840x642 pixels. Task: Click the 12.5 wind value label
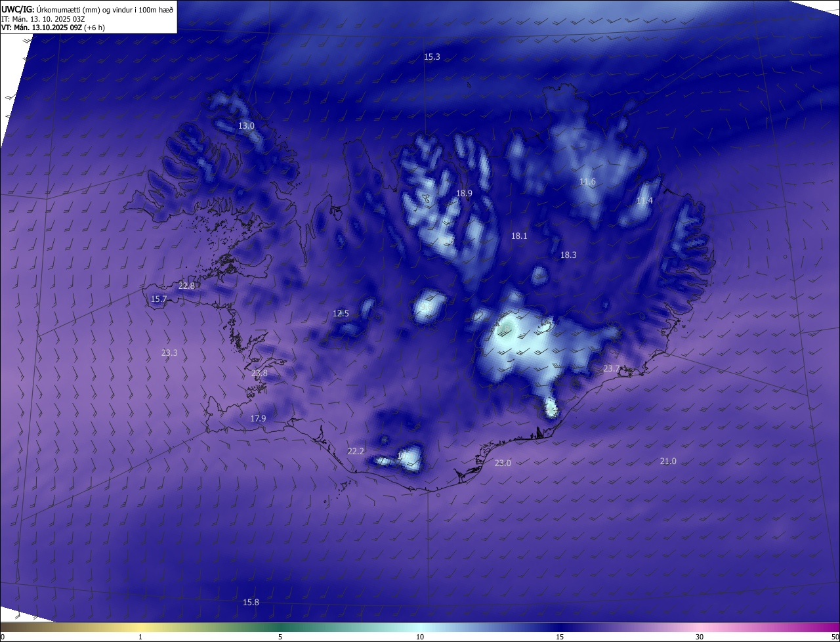341,314
